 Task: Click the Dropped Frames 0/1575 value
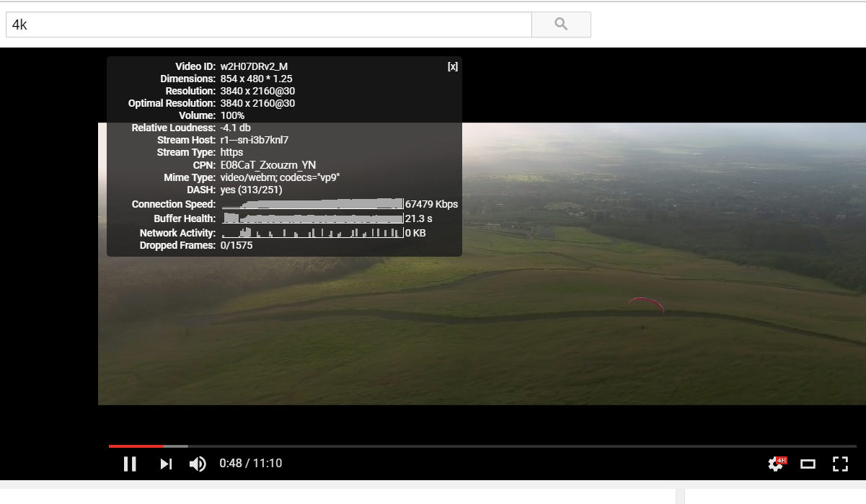[237, 245]
